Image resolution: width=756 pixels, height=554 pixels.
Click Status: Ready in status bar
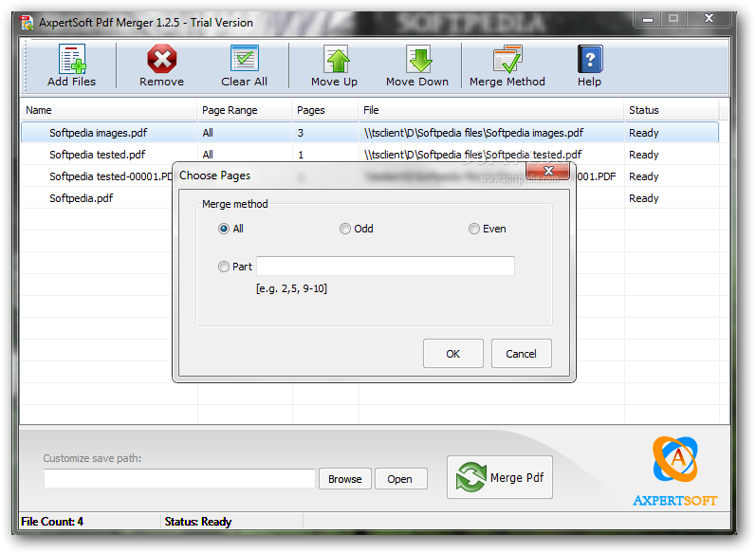tap(198, 521)
